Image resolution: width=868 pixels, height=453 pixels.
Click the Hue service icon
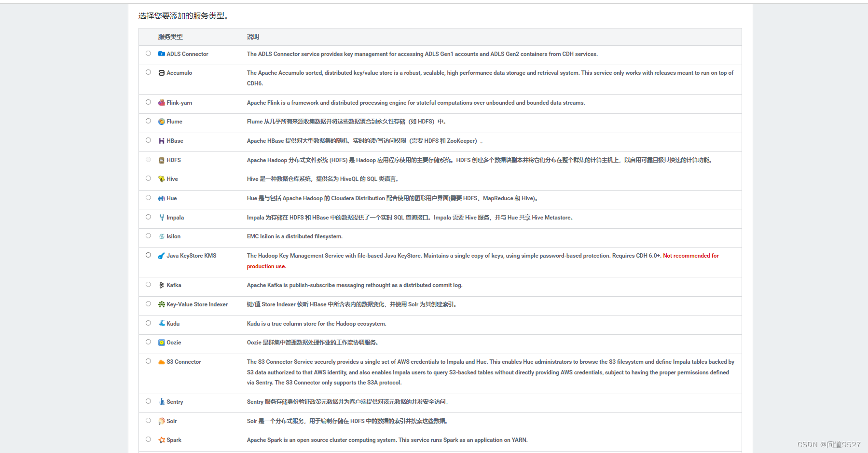point(162,198)
